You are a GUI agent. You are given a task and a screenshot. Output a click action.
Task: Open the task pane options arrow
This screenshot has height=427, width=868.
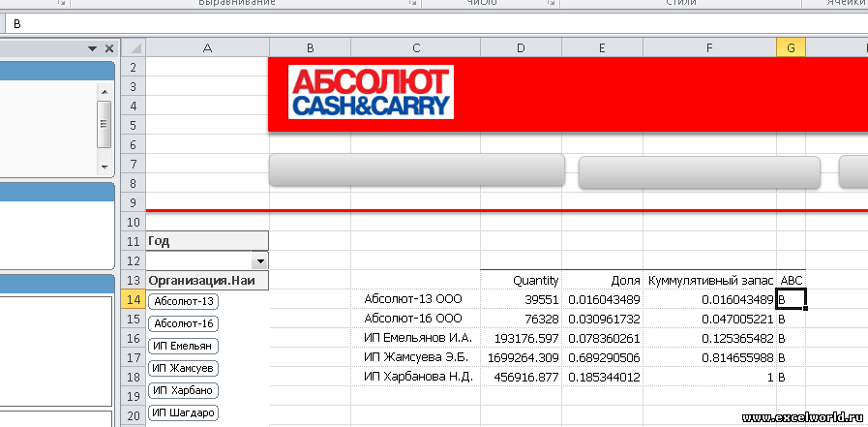[93, 48]
